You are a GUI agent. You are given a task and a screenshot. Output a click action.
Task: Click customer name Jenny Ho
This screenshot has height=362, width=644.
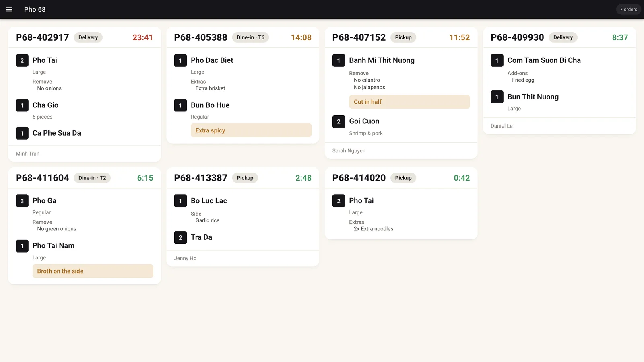[x=185, y=258]
